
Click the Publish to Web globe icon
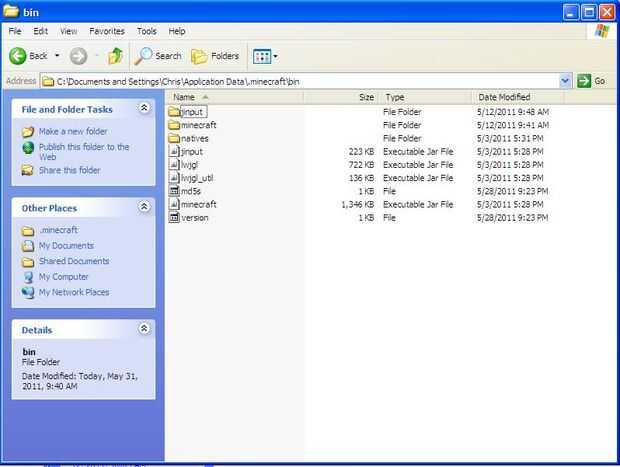click(28, 147)
